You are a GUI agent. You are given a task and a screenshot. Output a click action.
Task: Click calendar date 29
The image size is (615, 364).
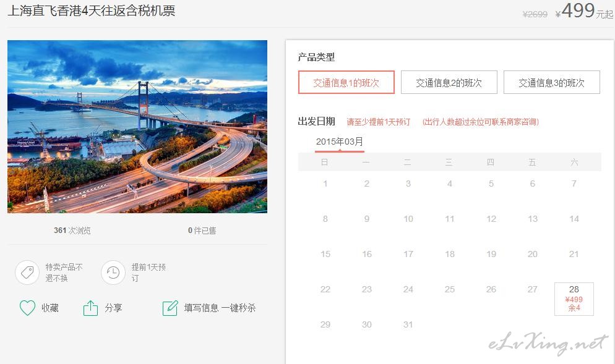pyautogui.click(x=325, y=324)
